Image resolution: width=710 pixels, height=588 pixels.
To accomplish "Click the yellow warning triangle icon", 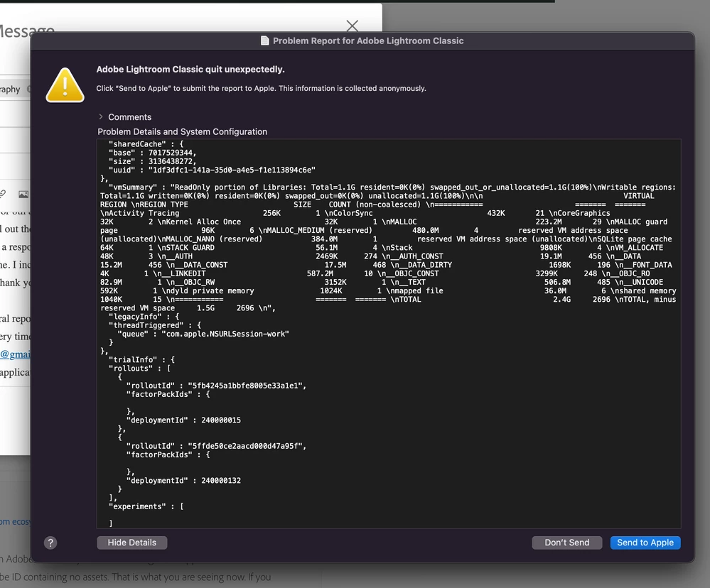I will (65, 85).
